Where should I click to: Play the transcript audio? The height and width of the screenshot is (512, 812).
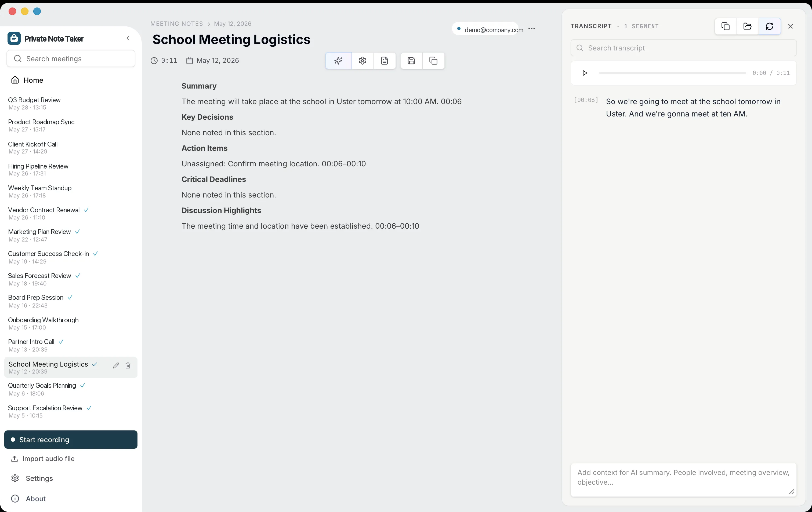coord(585,73)
